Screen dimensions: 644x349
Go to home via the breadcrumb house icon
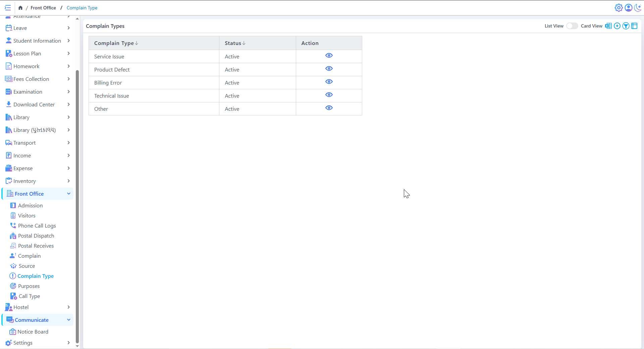click(x=20, y=8)
